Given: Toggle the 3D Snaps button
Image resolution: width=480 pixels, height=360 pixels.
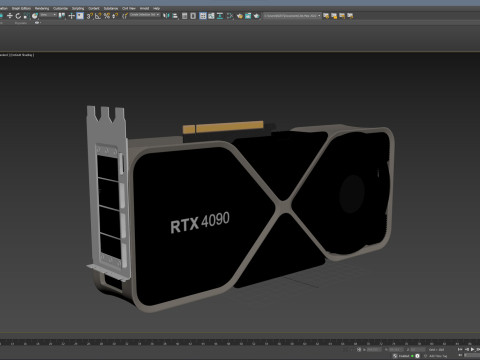Looking at the screenshot, I should 90,16.
